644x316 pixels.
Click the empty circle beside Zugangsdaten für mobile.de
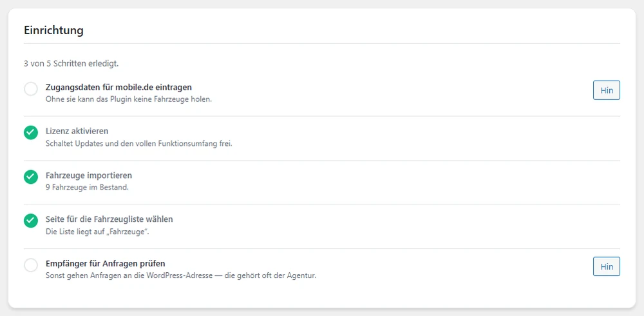pyautogui.click(x=31, y=89)
